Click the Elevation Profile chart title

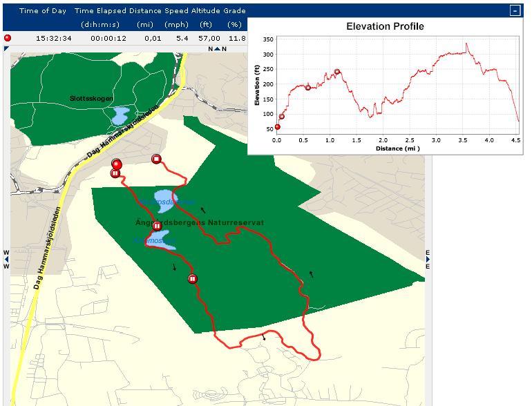(x=385, y=27)
